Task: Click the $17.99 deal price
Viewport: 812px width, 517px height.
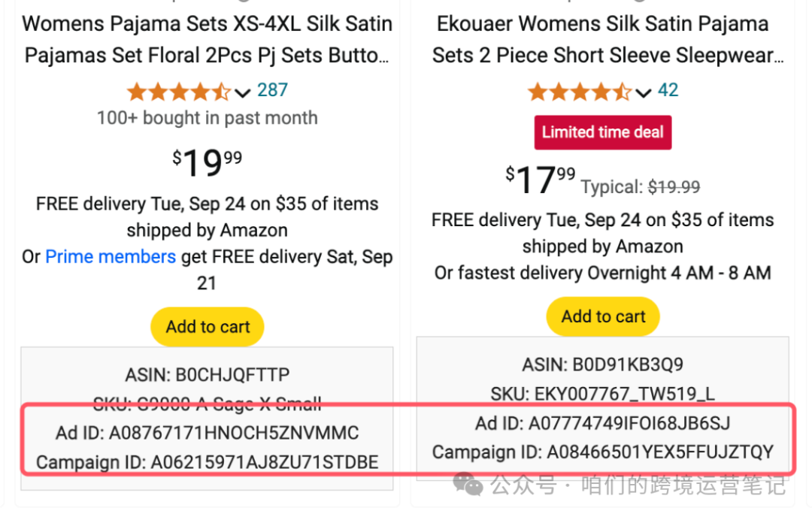Action: [541, 180]
